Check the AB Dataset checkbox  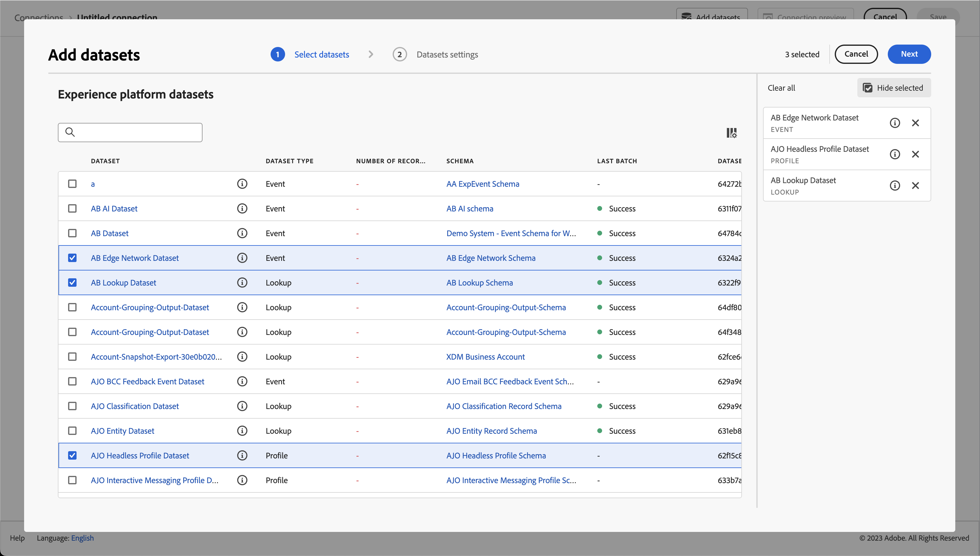point(72,233)
